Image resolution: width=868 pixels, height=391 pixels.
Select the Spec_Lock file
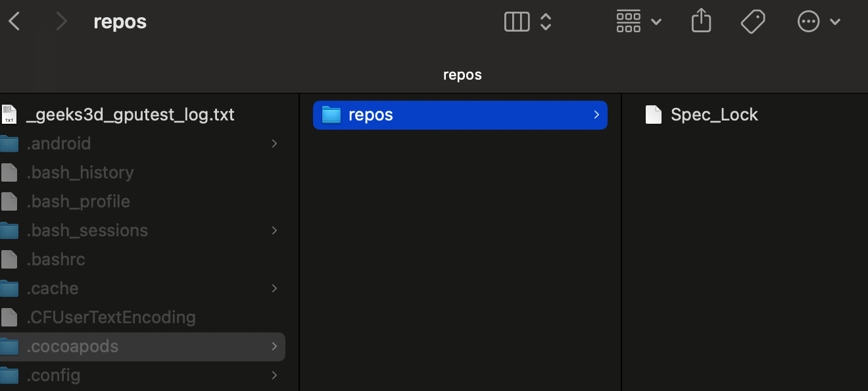[x=714, y=115]
